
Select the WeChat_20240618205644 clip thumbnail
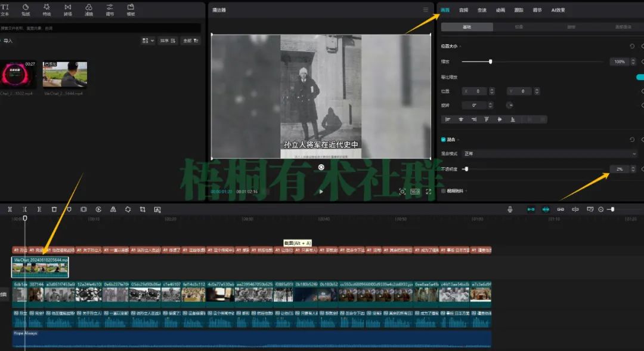[39, 266]
